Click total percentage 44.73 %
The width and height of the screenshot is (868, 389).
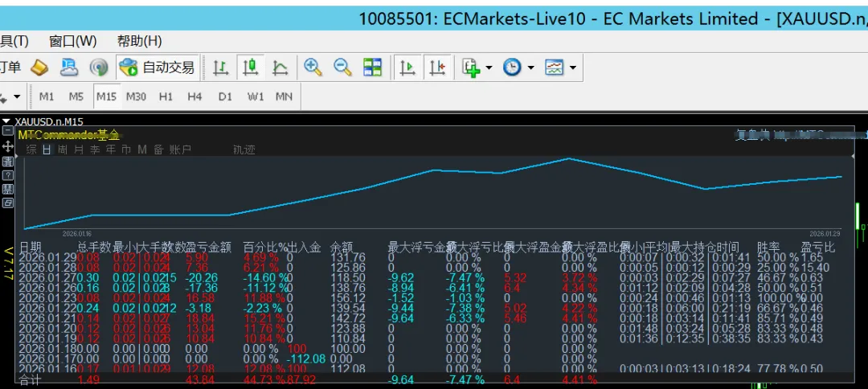click(x=264, y=380)
